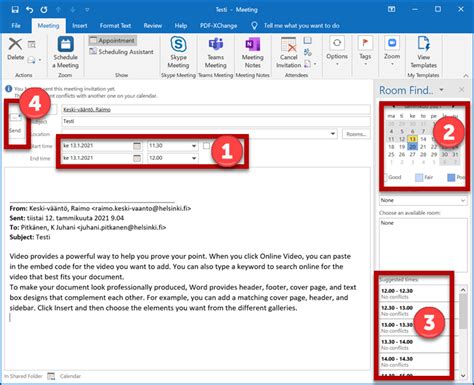
Task: Select date 20 in Room Finder calendar
Action: click(413, 147)
